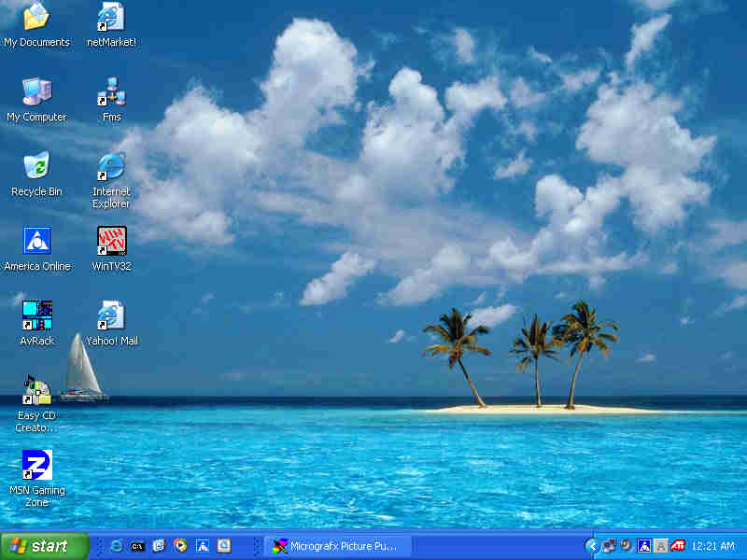Click the AOL system tray icon

(x=644, y=546)
